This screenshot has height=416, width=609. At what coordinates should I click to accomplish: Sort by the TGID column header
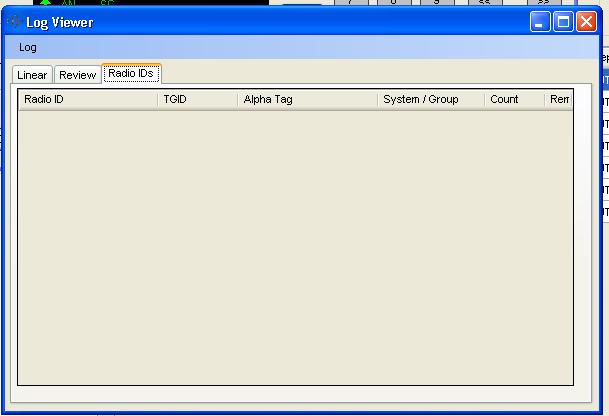198,99
